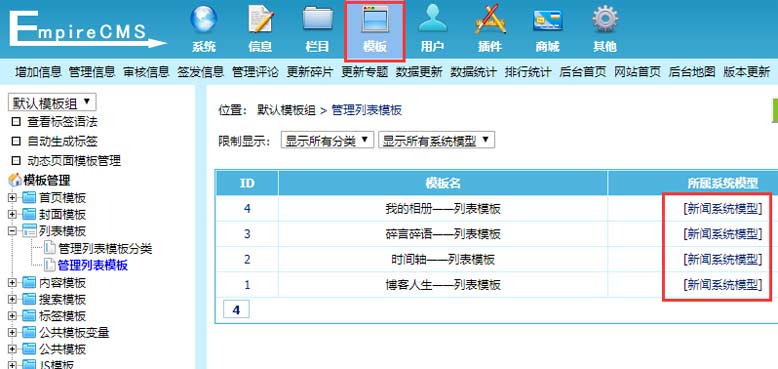Image resolution: width=778 pixels, height=369 pixels.
Task: Expand the 公共模板变量 tree node
Action: click(x=12, y=333)
